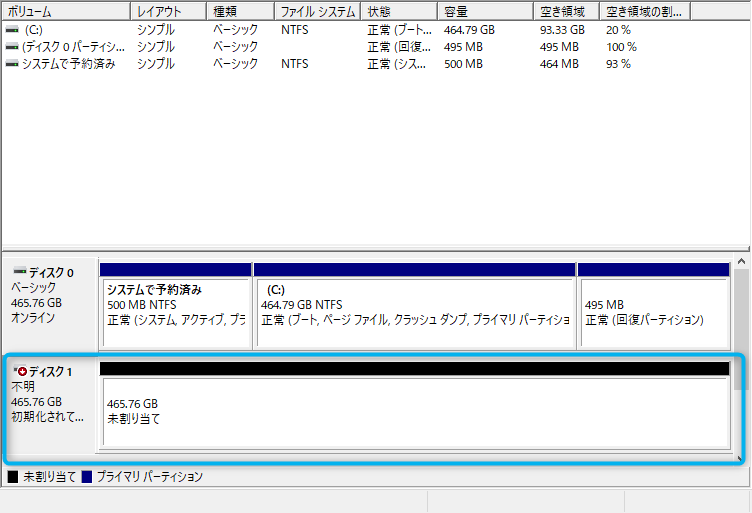Click the disk icon beside ディスク 0 label
The width and height of the screenshot is (752, 513).
(20, 271)
